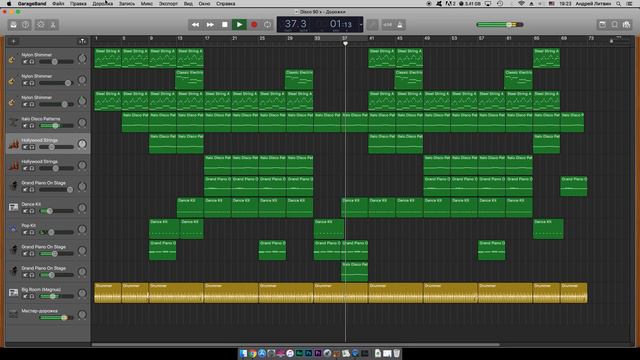Viewport: 640px width, 360px height.
Task: Mute the Pop Kit track
Action: pos(25,232)
